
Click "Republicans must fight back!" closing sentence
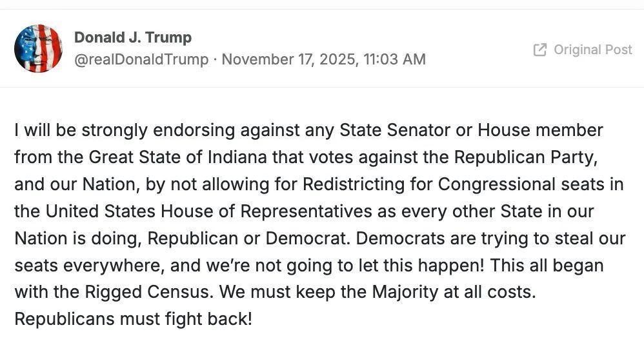tap(133, 319)
